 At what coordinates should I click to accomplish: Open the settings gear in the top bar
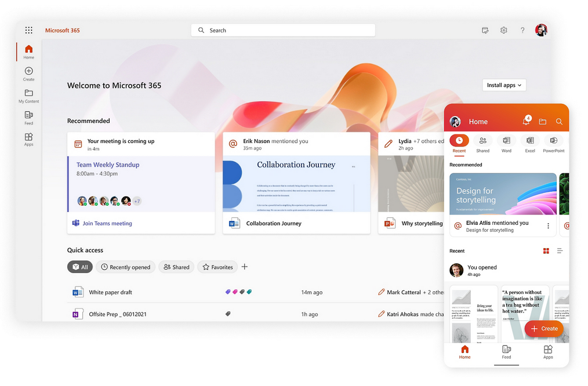point(503,30)
